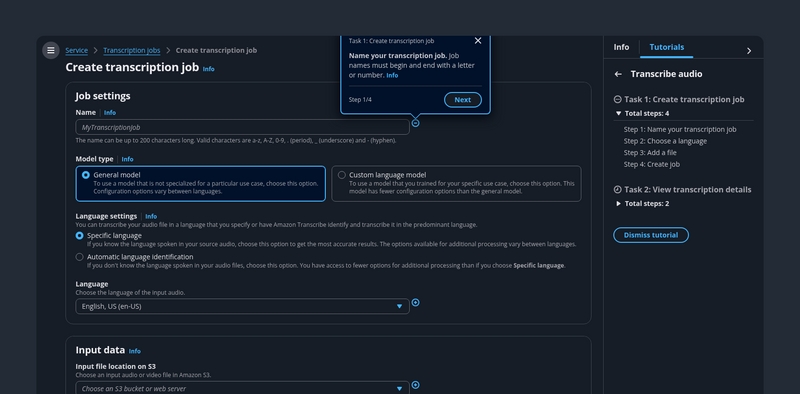Collapse the help panel with the right chevron
This screenshot has height=394, width=800.
pos(748,51)
